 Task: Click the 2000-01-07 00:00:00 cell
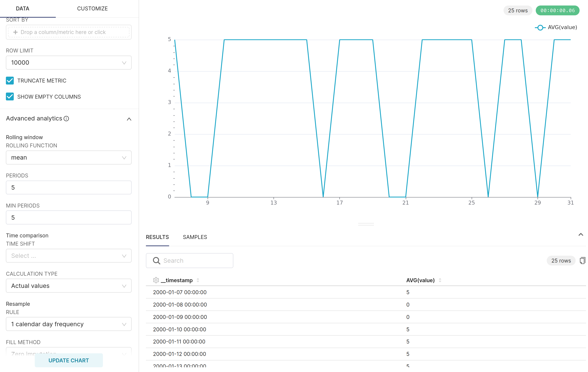[180, 292]
